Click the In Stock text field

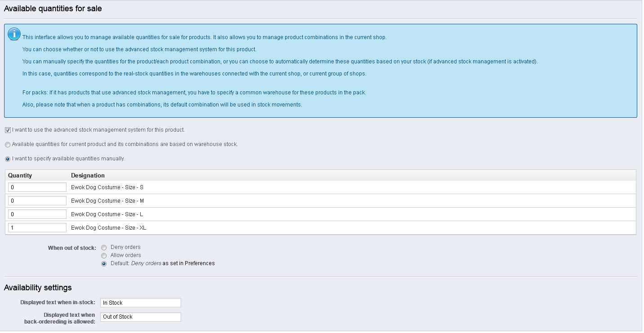pyautogui.click(x=141, y=303)
